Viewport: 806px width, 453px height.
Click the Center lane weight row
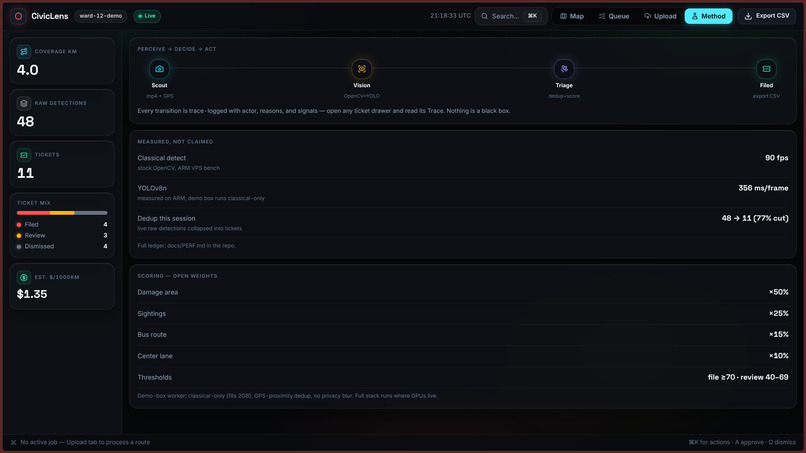point(463,356)
